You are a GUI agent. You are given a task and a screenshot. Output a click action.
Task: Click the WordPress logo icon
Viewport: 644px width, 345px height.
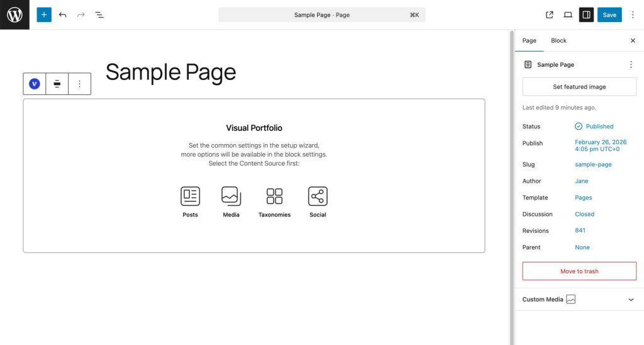14,14
